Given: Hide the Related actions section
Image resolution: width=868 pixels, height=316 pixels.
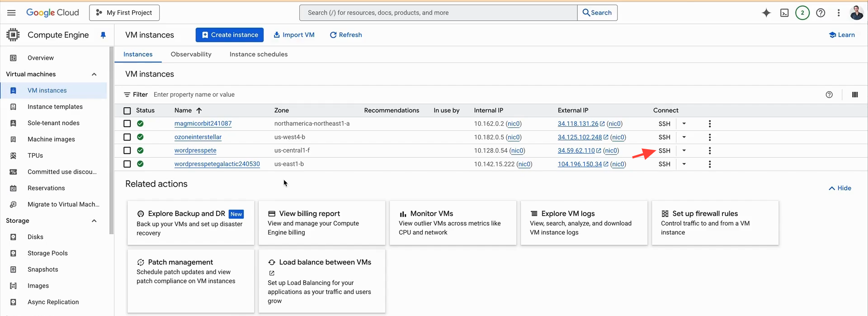Looking at the screenshot, I should click(x=840, y=188).
